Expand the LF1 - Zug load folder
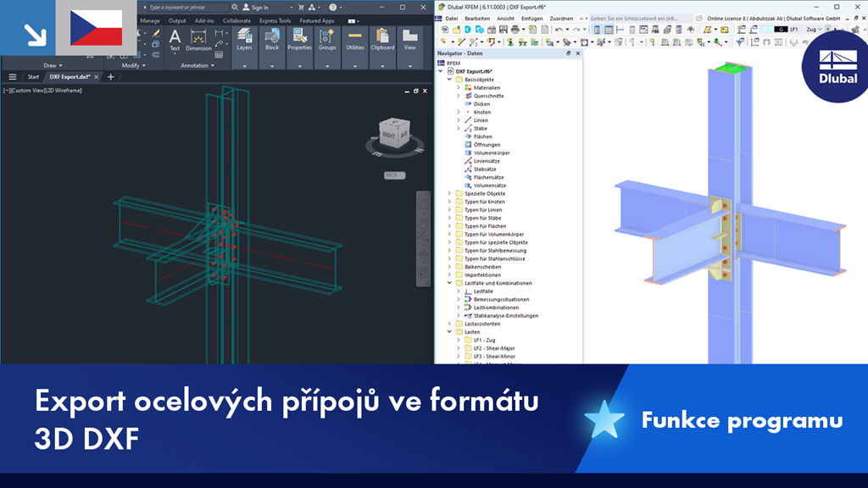The image size is (868, 488). (x=459, y=341)
